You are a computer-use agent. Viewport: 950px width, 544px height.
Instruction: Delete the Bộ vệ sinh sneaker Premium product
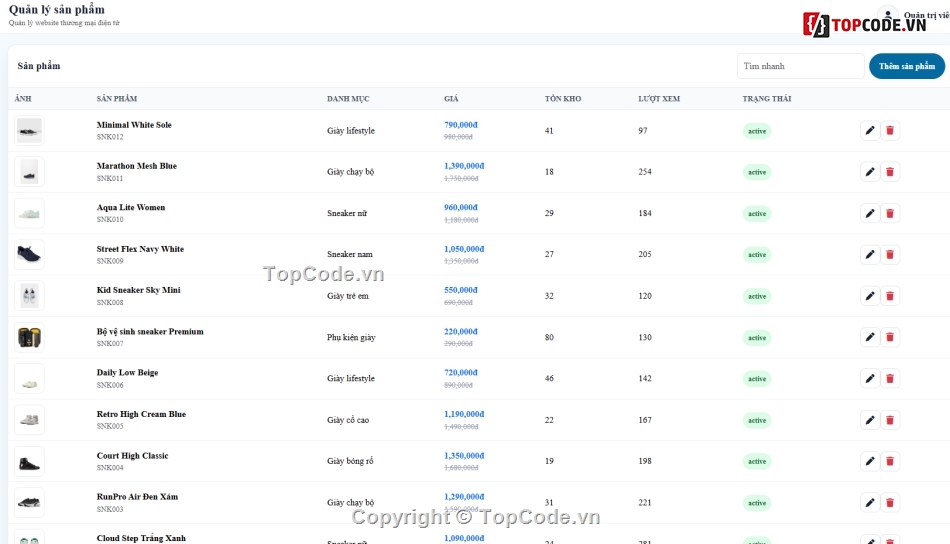(890, 337)
